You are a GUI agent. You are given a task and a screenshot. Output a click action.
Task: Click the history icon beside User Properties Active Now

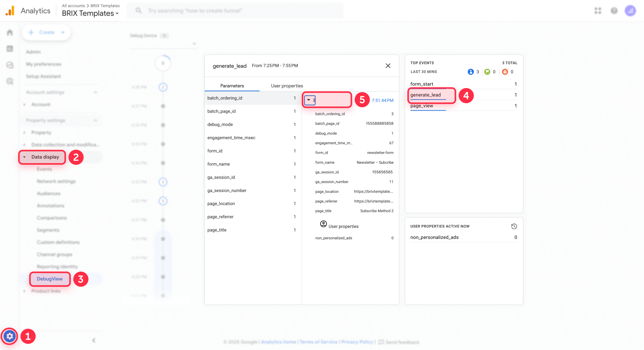coord(514,226)
